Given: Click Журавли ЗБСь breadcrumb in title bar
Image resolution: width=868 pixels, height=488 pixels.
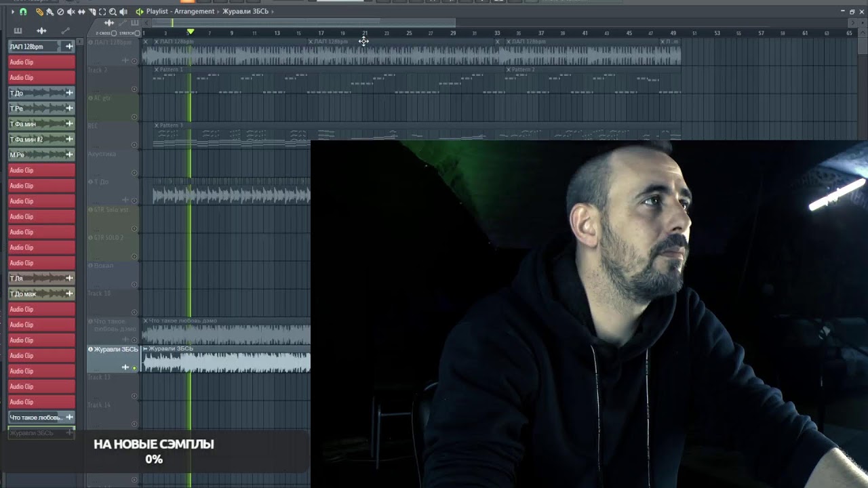Looking at the screenshot, I should point(245,12).
